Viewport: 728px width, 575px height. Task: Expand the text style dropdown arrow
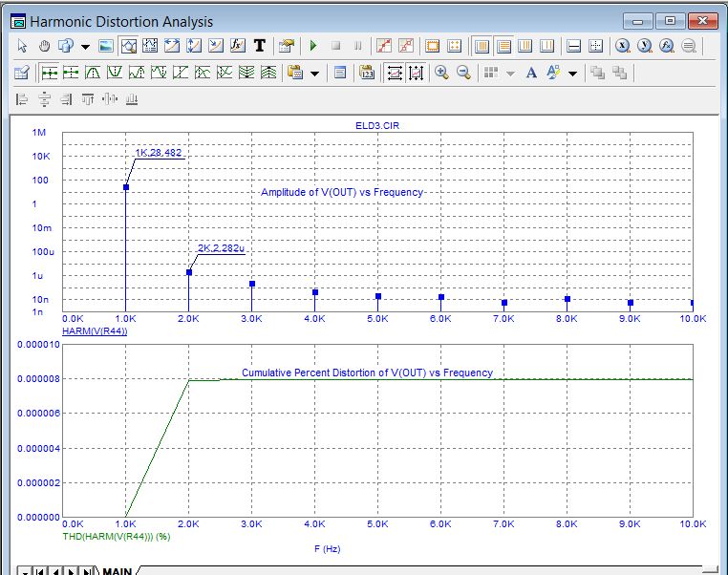(x=573, y=73)
